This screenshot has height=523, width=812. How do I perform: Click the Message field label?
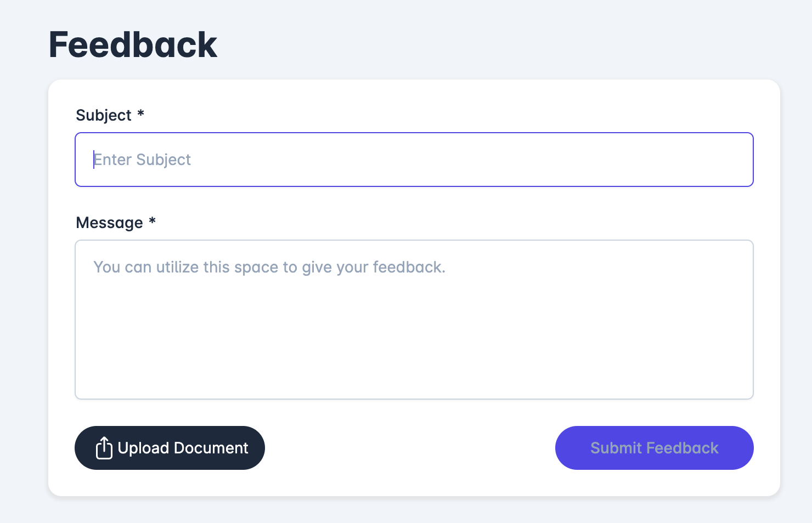click(x=109, y=223)
